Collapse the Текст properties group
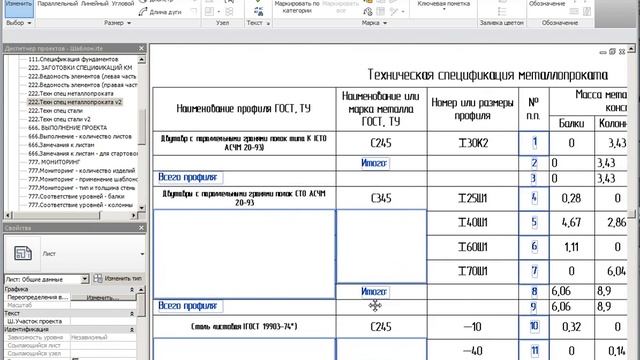The image size is (640, 360). click(132, 313)
